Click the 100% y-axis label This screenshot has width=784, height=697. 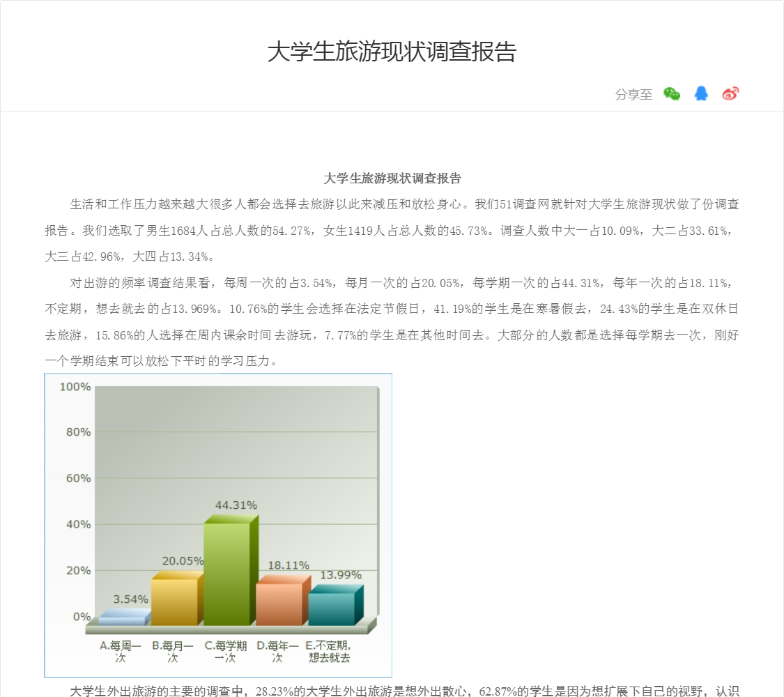(x=75, y=387)
